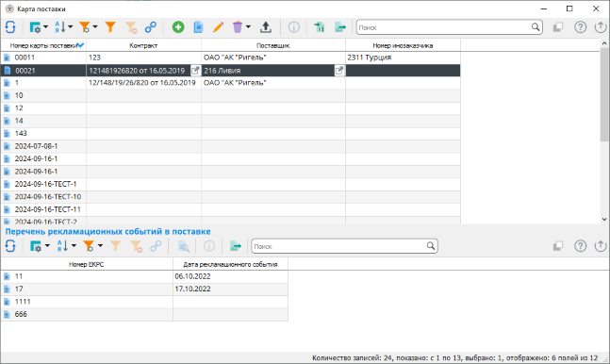
Task: Click the copy windows icon in Карта поставки toolbar
Action: (x=558, y=27)
